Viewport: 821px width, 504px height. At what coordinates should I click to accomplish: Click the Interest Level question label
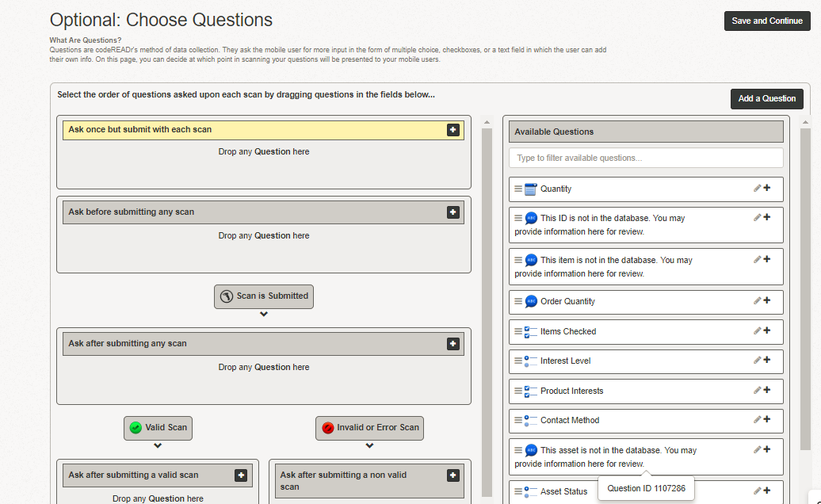click(566, 361)
